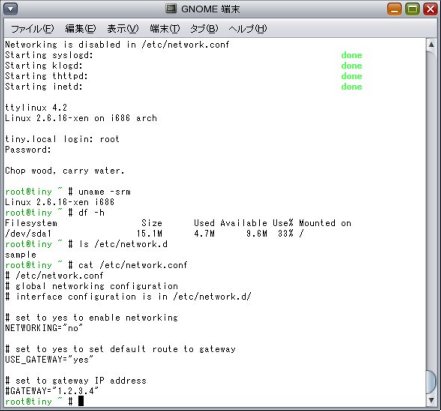Screen dimensions: 441x411
Task: Click the USE_GATEWAY="yes" line
Action: point(49,359)
